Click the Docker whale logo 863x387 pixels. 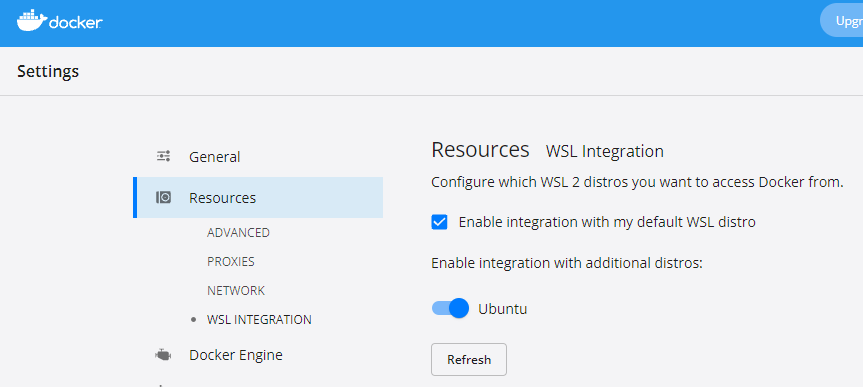click(59, 20)
